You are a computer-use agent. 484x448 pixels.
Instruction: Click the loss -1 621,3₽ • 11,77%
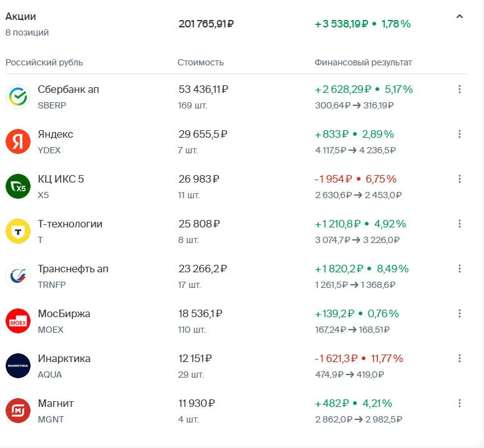(x=359, y=358)
